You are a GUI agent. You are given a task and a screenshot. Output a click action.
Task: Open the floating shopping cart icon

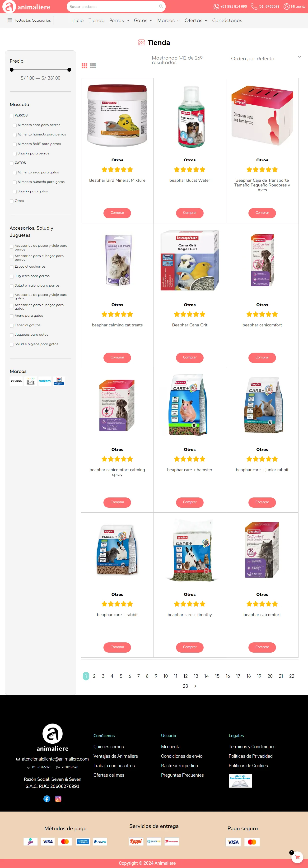pyautogui.click(x=297, y=857)
